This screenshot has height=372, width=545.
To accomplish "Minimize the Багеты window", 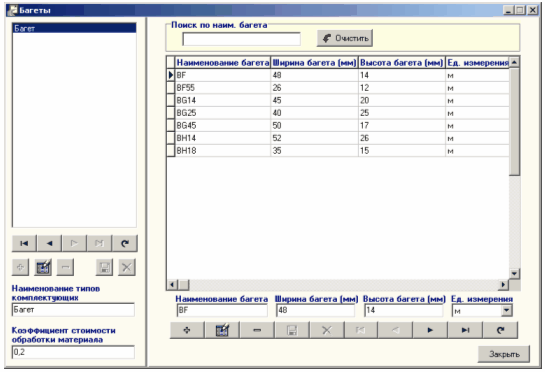I will coord(509,10).
